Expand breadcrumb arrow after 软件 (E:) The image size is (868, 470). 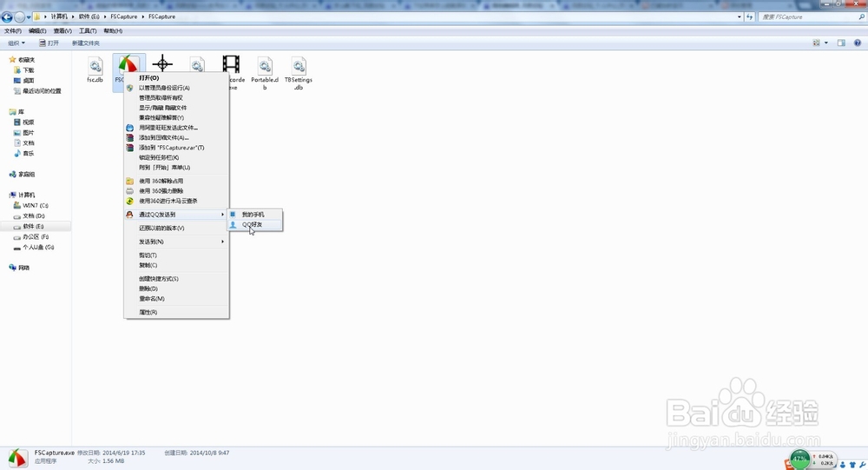(105, 17)
